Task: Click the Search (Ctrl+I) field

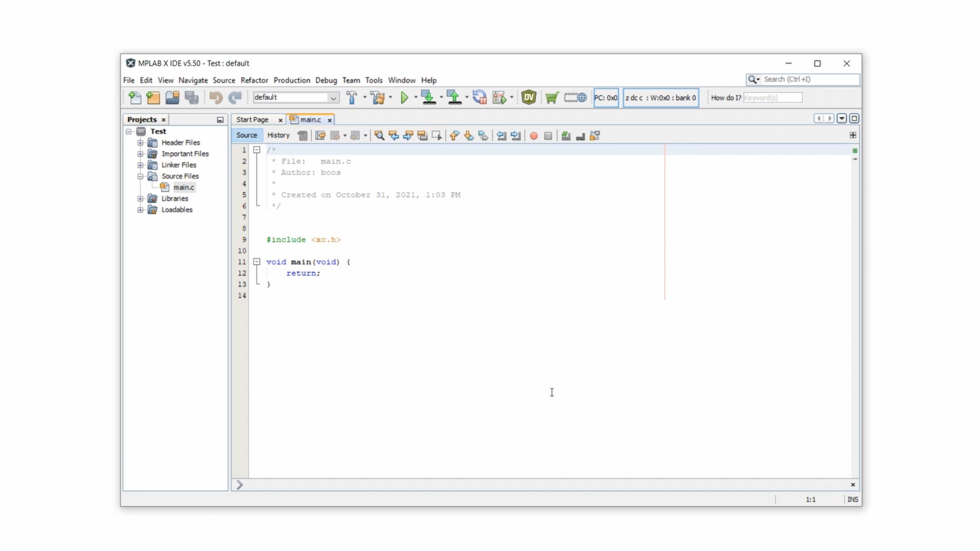Action: [808, 79]
